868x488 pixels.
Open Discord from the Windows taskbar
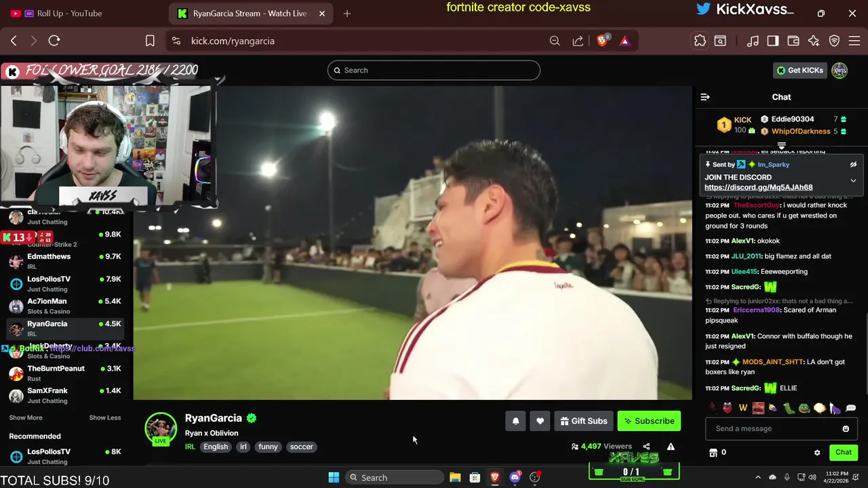[515, 477]
